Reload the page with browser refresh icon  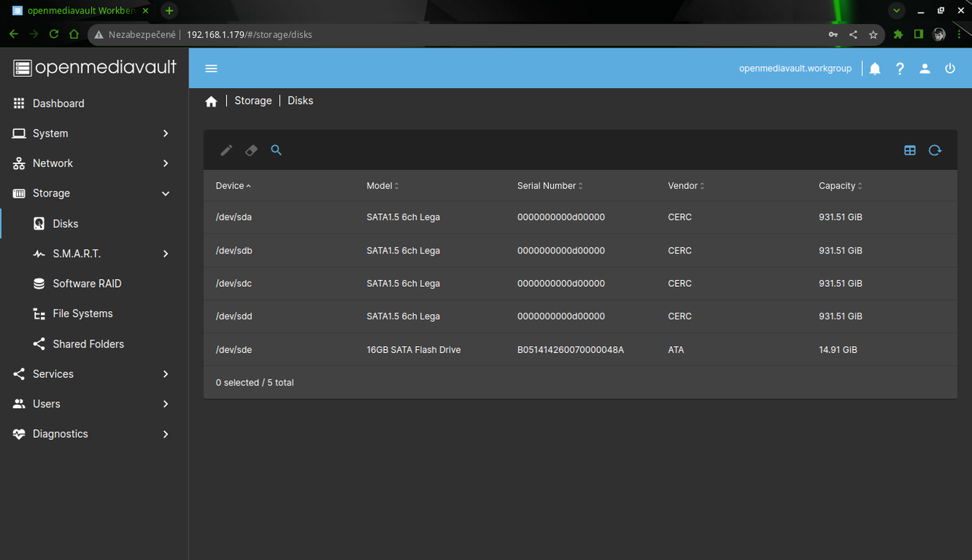(54, 34)
